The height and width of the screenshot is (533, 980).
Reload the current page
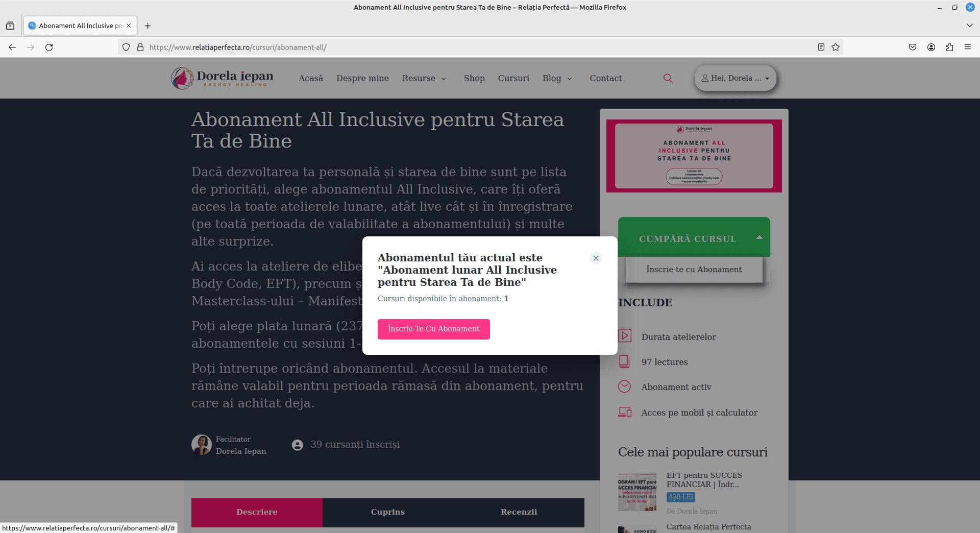49,47
